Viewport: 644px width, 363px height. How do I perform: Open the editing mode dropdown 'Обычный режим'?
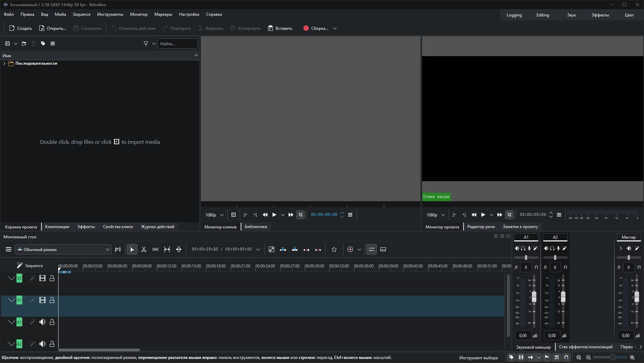[x=63, y=249]
